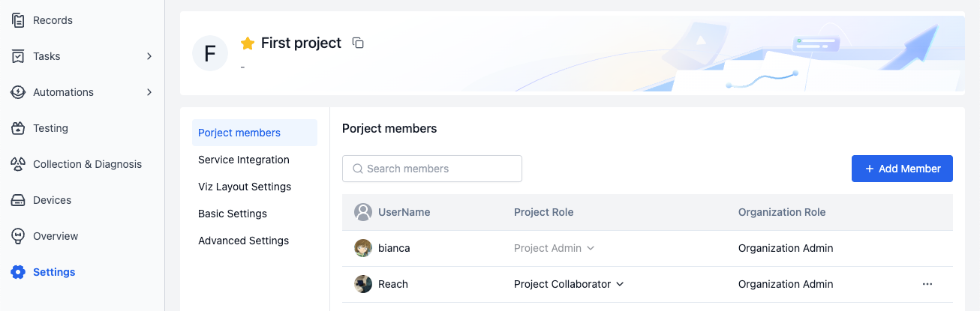This screenshot has height=311, width=980.
Task: Go to Advanced Settings tab
Action: pyautogui.click(x=243, y=241)
